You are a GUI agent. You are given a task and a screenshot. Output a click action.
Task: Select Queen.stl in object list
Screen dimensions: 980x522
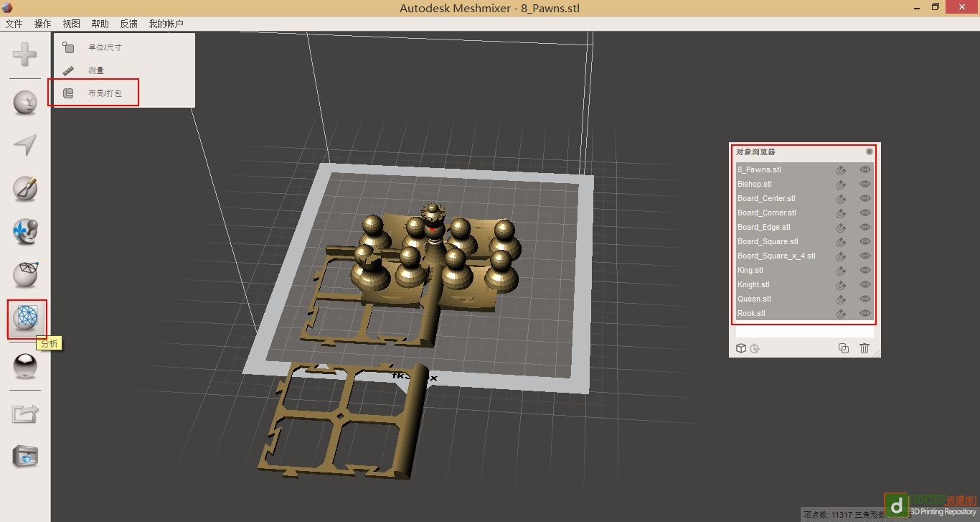point(804,299)
